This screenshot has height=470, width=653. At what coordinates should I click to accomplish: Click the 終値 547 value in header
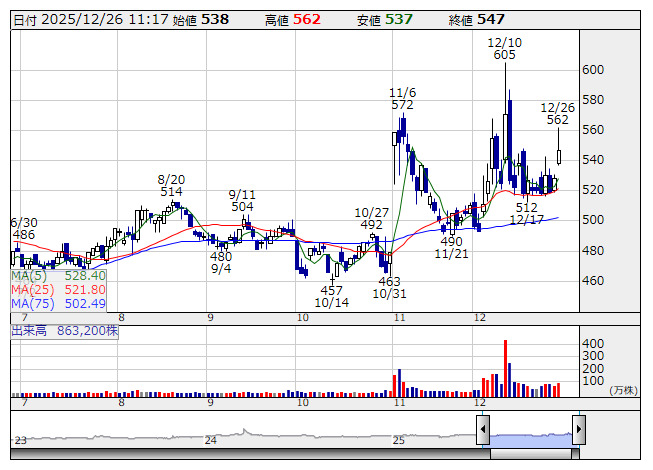477,20
